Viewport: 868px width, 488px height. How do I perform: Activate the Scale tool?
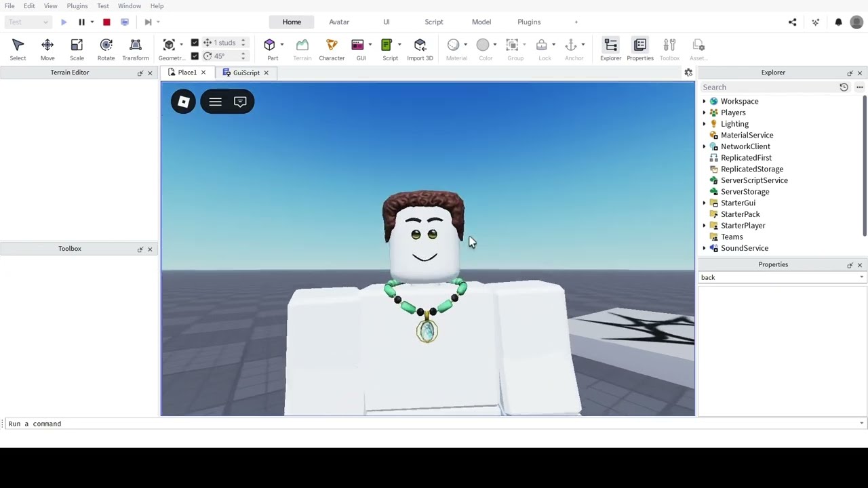tap(77, 49)
